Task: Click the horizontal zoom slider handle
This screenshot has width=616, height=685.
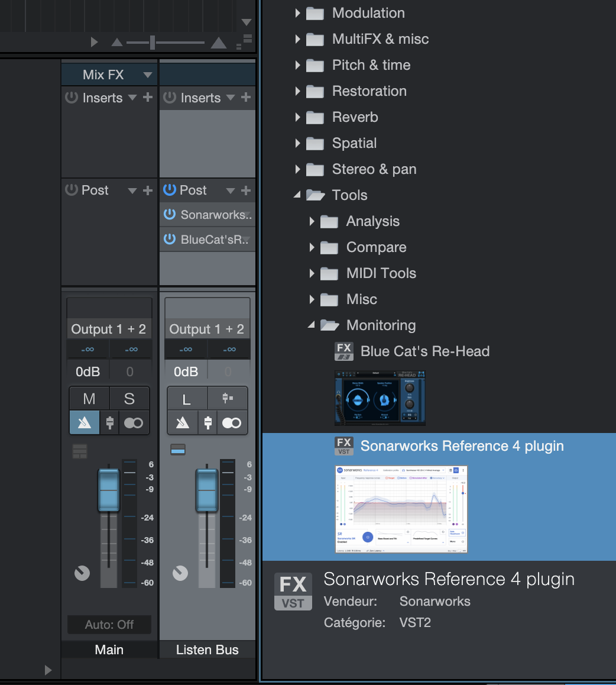Action: pos(153,43)
